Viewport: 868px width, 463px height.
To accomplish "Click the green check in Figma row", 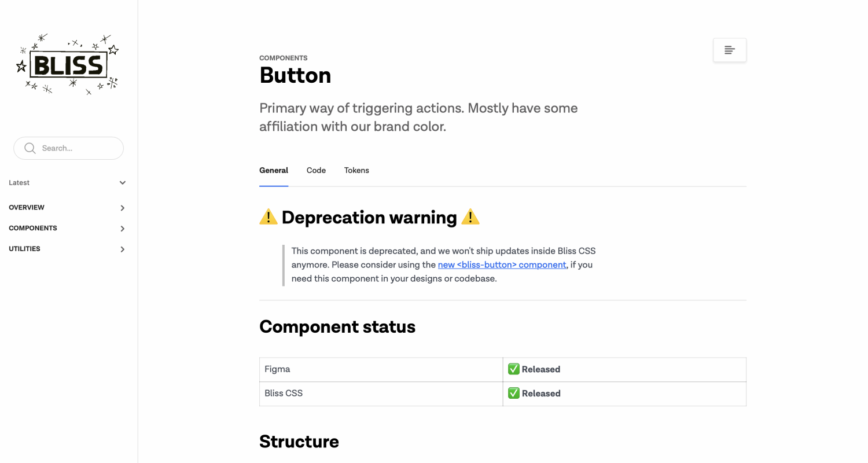I will (513, 369).
